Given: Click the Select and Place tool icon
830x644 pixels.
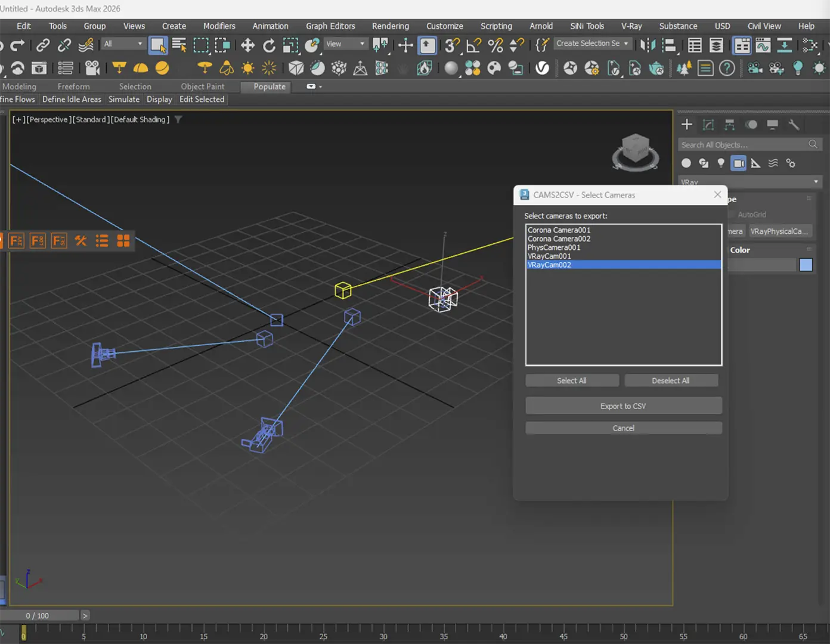Looking at the screenshot, I should click(312, 45).
